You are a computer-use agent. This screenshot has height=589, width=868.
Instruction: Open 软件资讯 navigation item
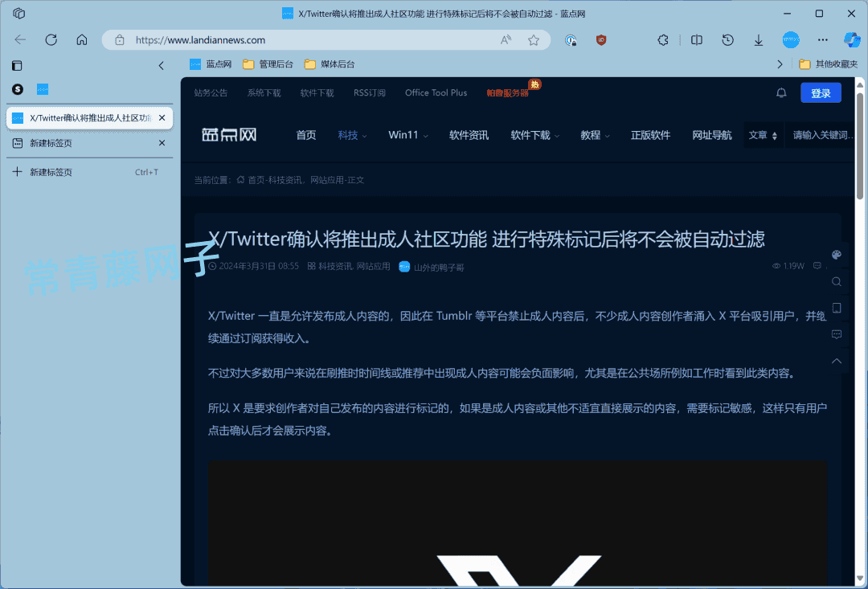(469, 135)
